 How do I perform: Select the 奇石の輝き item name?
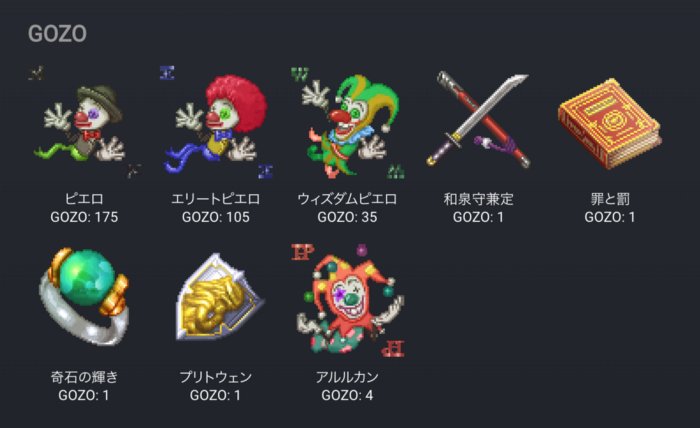point(84,377)
